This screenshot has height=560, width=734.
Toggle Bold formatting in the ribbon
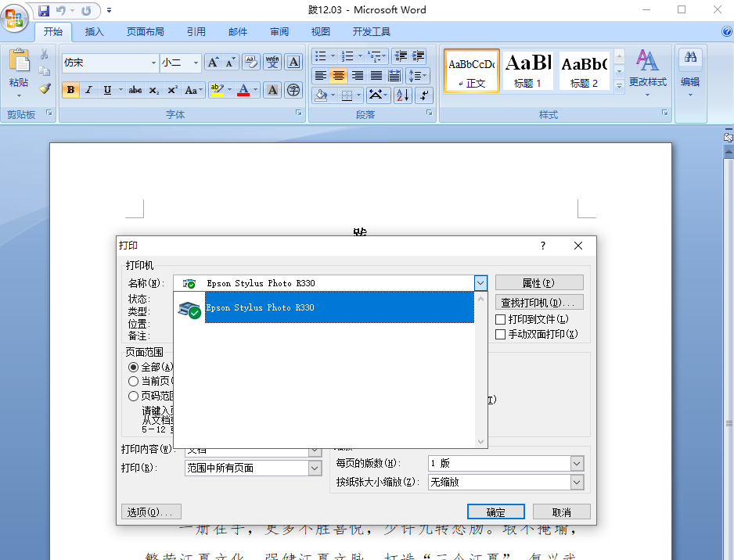tap(71, 90)
